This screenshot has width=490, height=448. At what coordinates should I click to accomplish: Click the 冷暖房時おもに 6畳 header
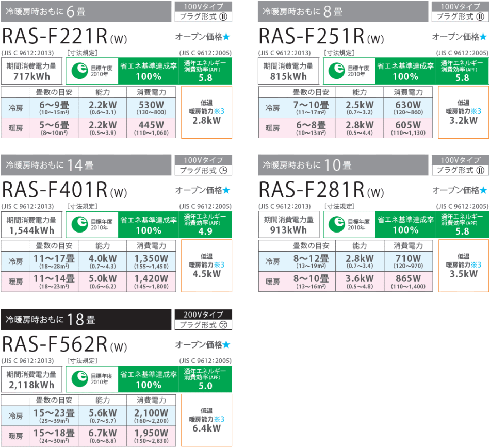point(86,11)
